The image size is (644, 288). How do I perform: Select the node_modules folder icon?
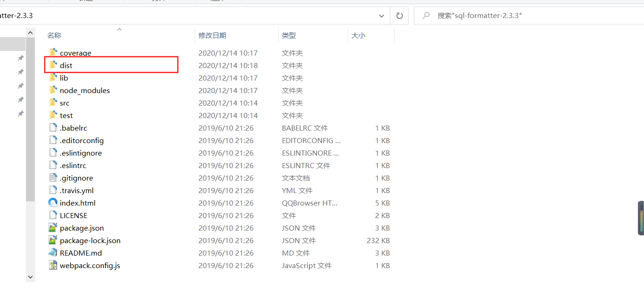tap(53, 90)
